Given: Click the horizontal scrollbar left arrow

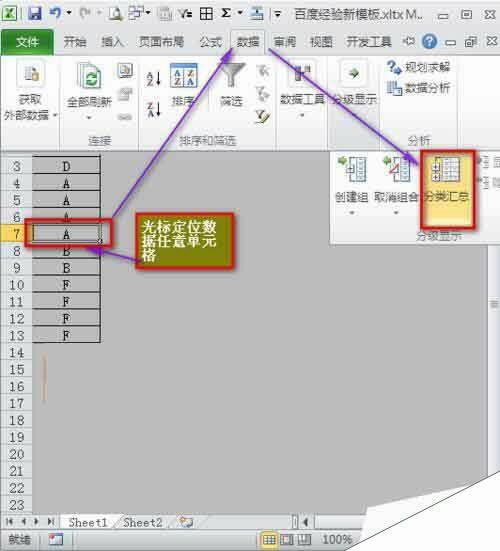Looking at the screenshot, I should (305, 523).
